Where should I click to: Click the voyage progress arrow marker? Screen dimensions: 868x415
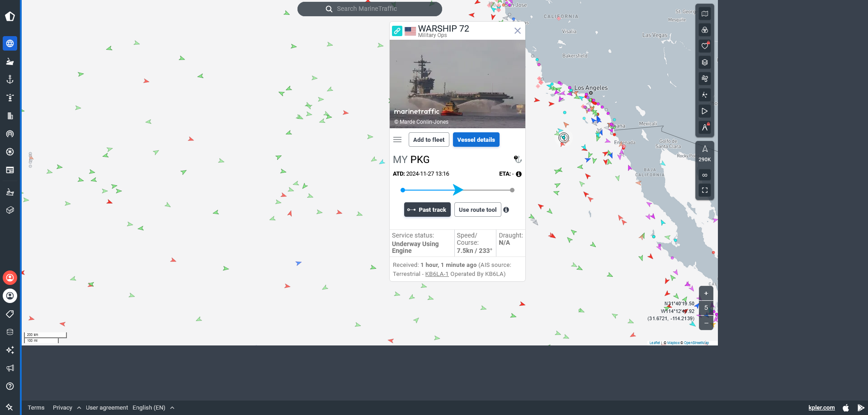tap(458, 190)
